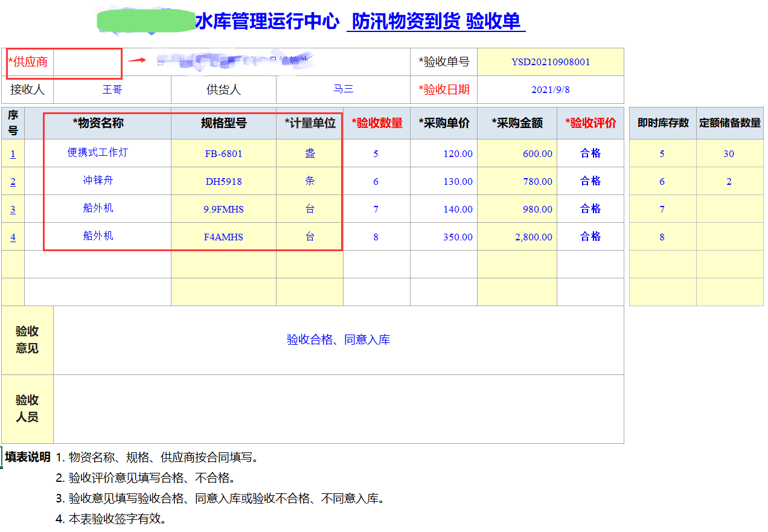
Task: Click the empty 验收人员 signature area
Action: (x=338, y=408)
